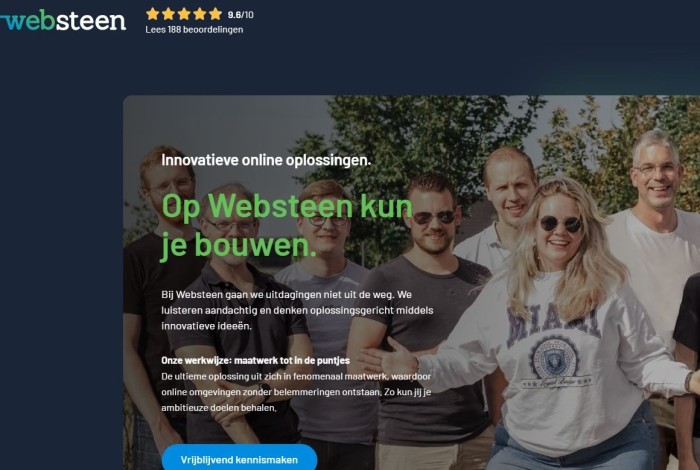The height and width of the screenshot is (470, 700).
Task: Click the Vrijblijvend kennismaken button
Action: click(239, 458)
